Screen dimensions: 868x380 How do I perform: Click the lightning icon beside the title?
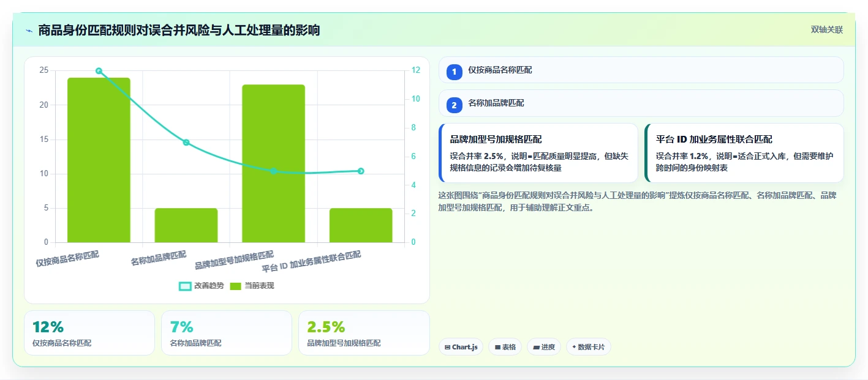click(29, 31)
